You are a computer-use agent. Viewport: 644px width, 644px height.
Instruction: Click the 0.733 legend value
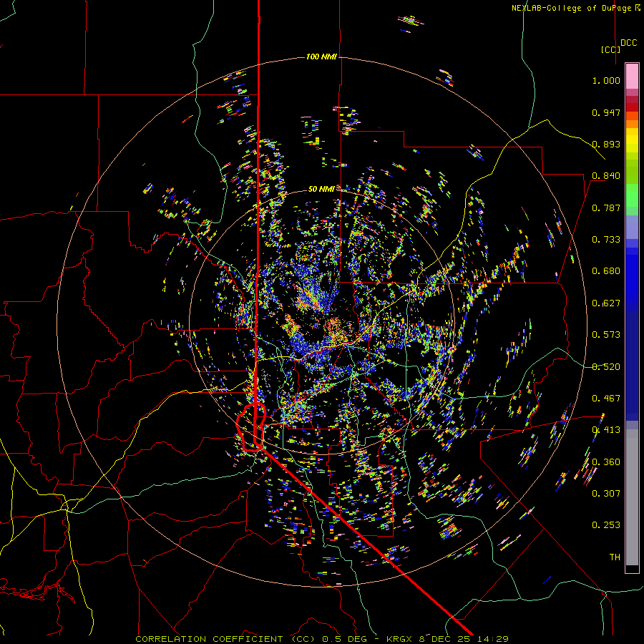pos(606,240)
